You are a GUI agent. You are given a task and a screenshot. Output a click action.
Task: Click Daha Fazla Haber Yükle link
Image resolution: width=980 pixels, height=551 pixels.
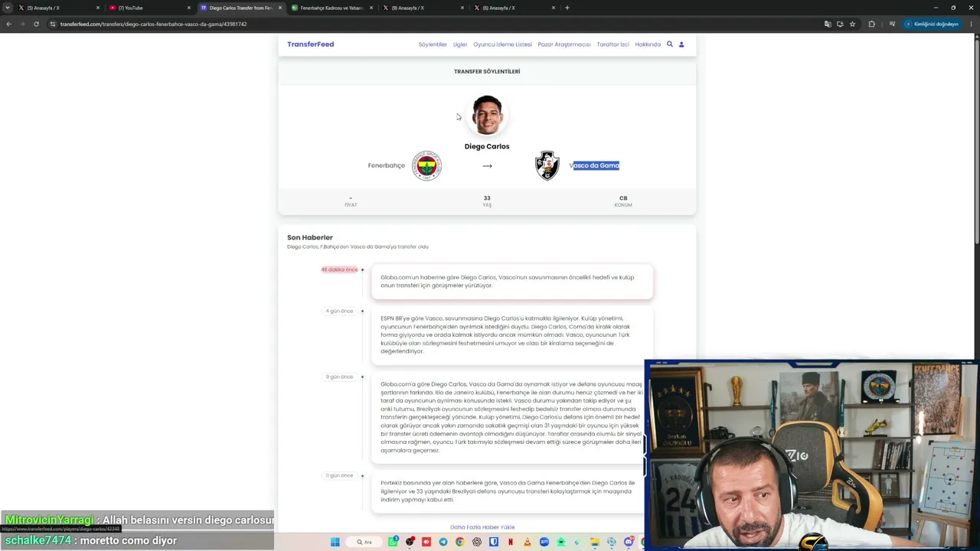click(x=482, y=527)
